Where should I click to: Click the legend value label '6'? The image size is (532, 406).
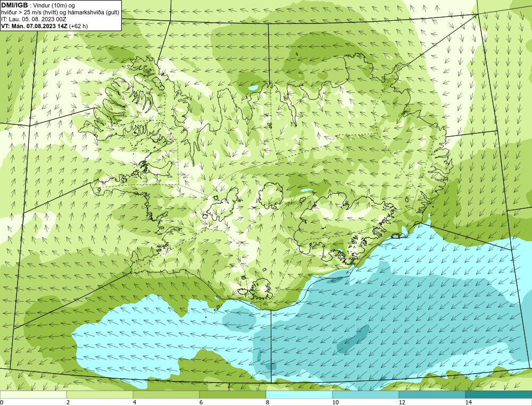tap(201, 402)
